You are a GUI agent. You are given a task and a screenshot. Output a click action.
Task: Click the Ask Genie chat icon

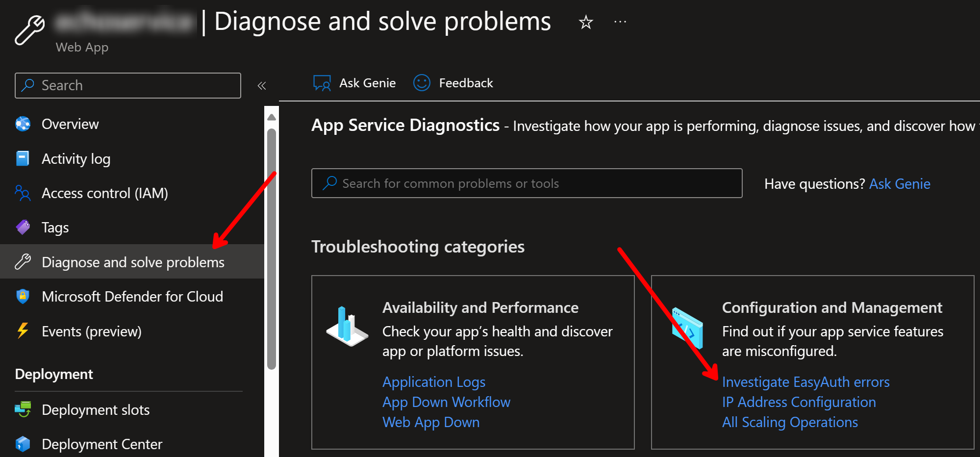click(x=322, y=83)
